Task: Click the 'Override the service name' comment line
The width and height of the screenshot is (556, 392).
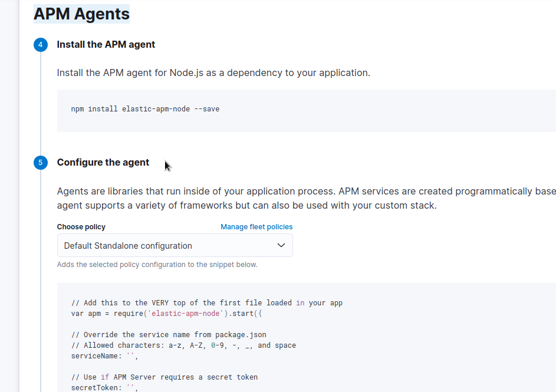Action: click(x=169, y=335)
